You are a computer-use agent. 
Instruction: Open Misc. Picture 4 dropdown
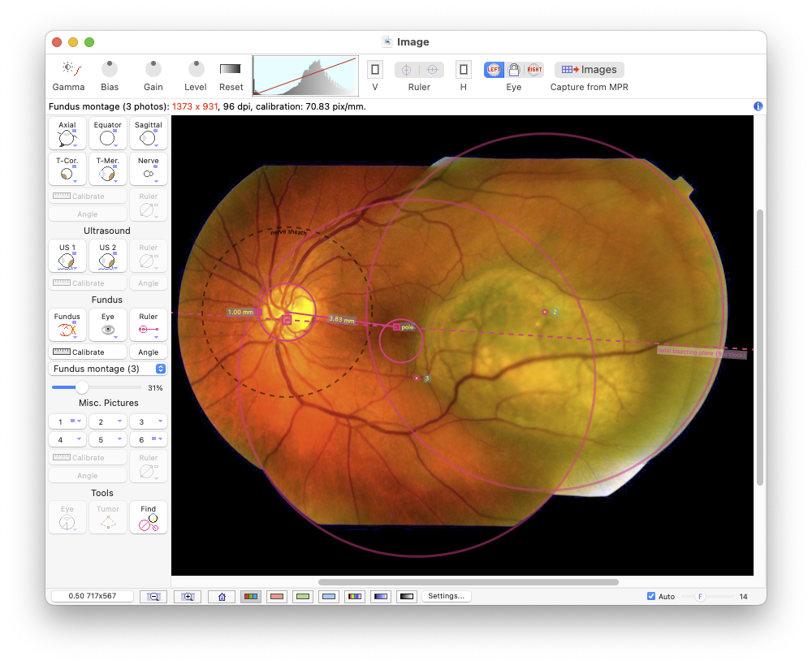coord(67,440)
